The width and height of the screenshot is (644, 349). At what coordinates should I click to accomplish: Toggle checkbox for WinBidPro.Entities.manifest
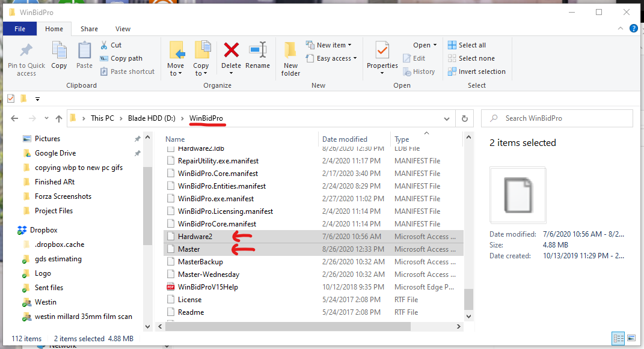pyautogui.click(x=170, y=186)
